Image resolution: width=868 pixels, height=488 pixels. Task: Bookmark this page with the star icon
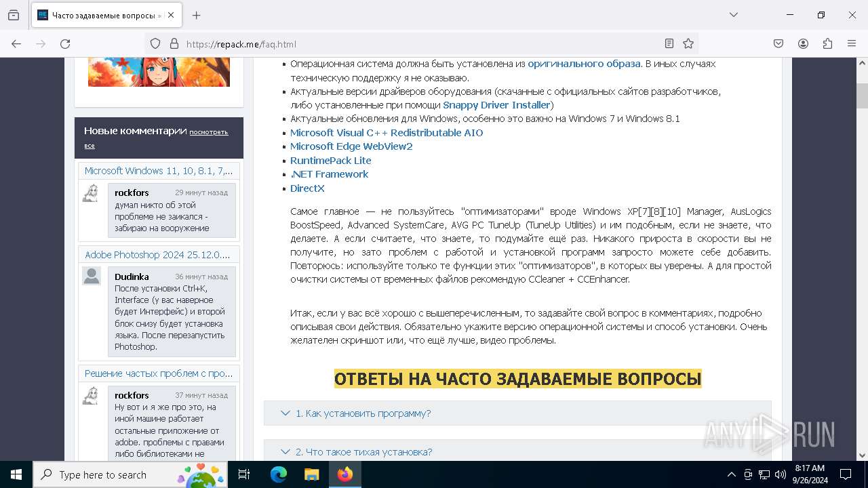688,43
